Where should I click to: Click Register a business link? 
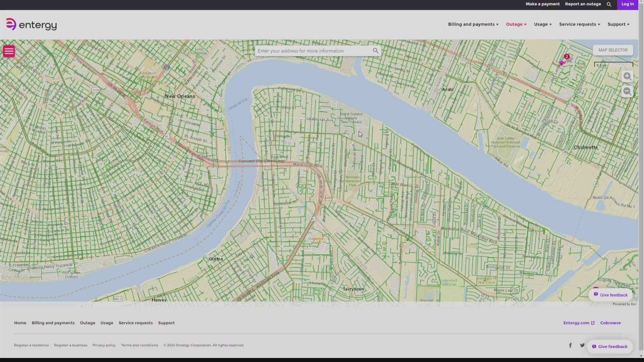click(x=70, y=345)
